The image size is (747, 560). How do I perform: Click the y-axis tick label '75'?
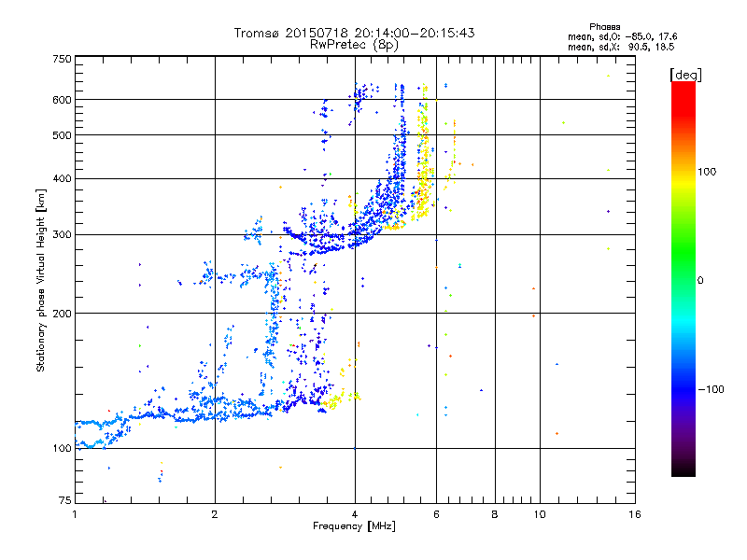(65, 500)
